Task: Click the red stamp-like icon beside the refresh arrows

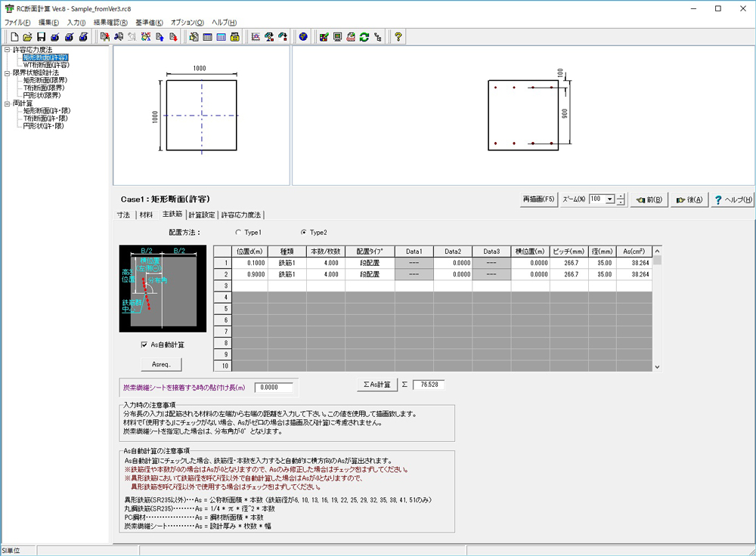Action: coord(351,36)
